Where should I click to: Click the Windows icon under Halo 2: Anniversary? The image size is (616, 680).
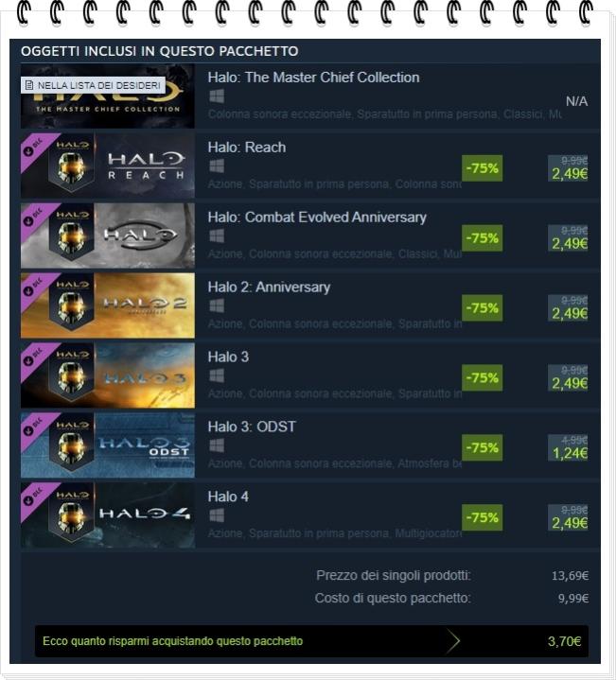217,305
